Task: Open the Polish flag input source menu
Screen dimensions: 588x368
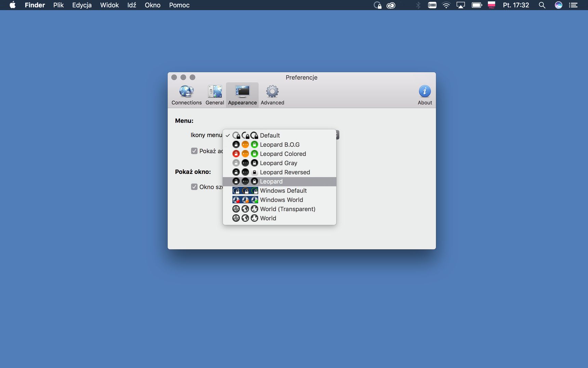Action: (x=492, y=5)
